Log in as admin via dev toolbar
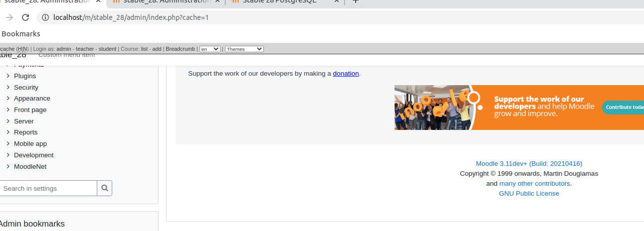The width and height of the screenshot is (644, 231). pos(63,49)
